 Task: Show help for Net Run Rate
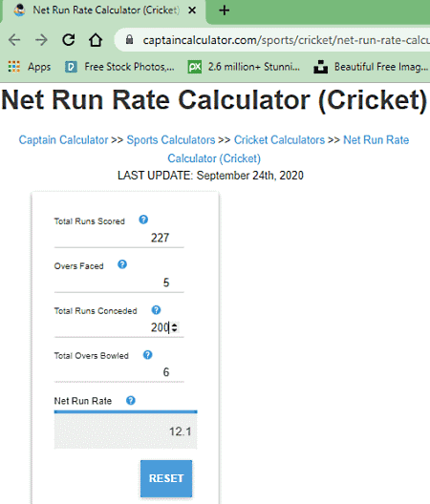(131, 401)
